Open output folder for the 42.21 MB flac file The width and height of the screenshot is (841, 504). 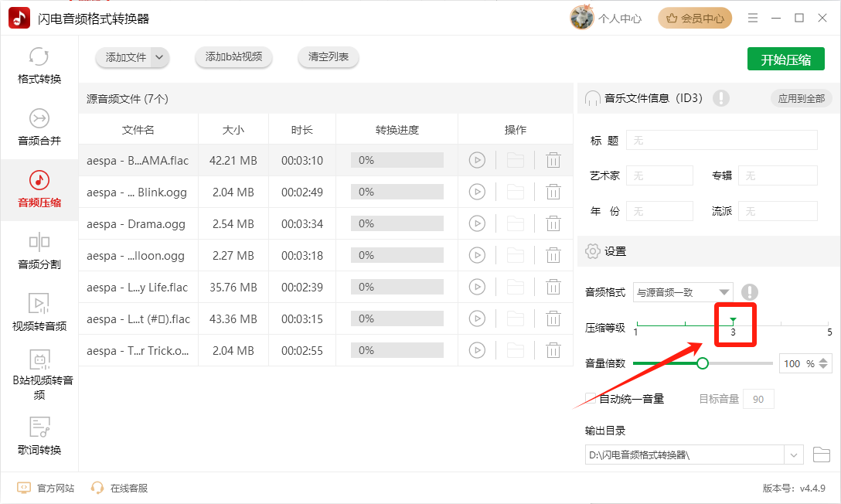pyautogui.click(x=515, y=160)
